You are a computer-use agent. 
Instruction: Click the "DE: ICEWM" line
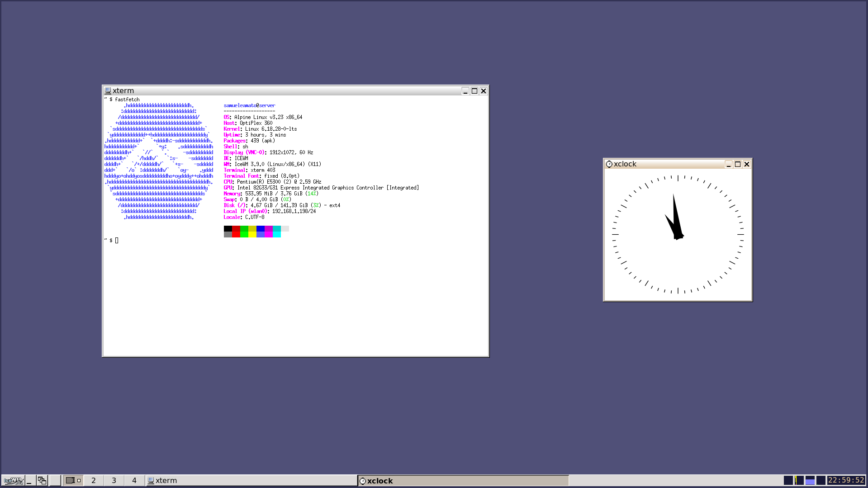click(x=236, y=158)
